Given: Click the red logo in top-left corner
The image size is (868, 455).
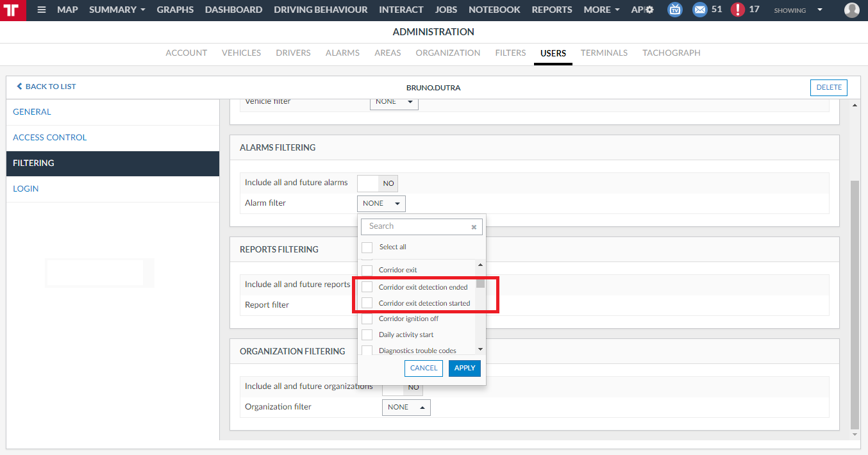Looking at the screenshot, I should coord(13,10).
